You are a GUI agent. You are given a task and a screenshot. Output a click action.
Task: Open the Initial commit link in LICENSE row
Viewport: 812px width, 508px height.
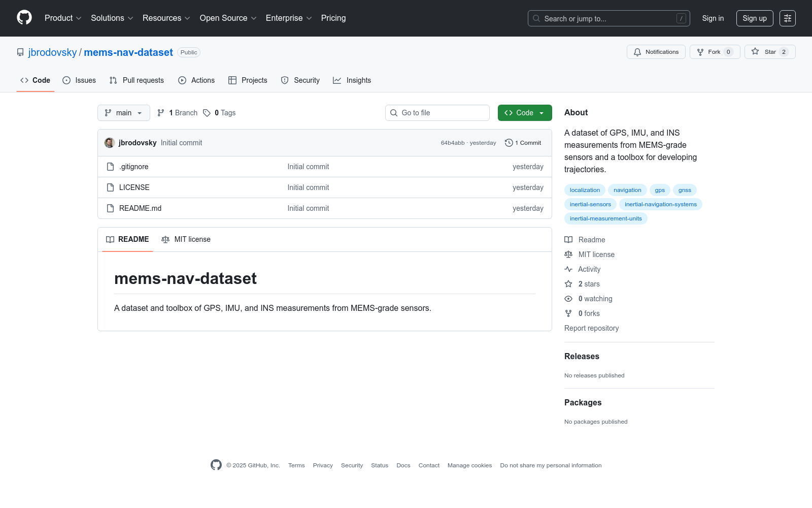pos(308,187)
